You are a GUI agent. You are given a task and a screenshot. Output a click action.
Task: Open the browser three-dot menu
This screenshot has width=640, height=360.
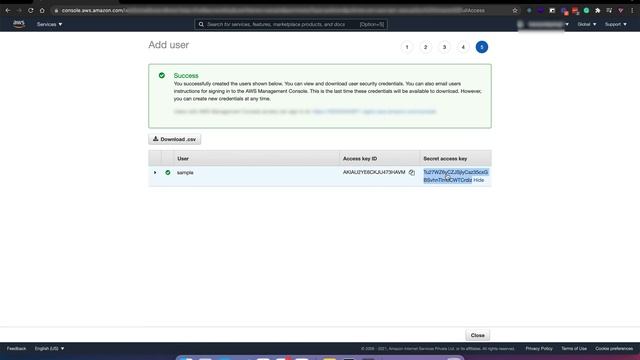pyautogui.click(x=632, y=10)
